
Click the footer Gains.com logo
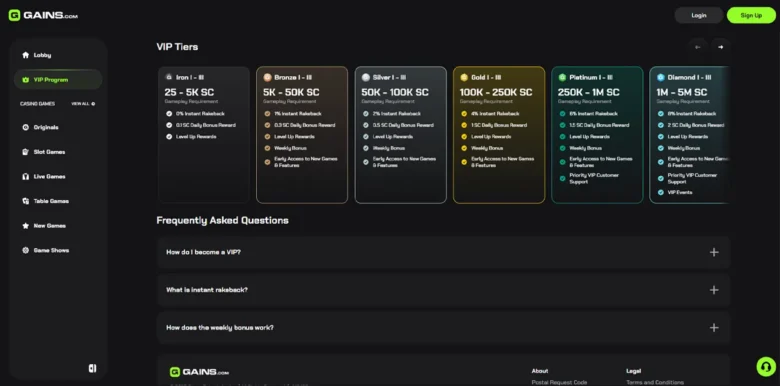[x=199, y=372]
